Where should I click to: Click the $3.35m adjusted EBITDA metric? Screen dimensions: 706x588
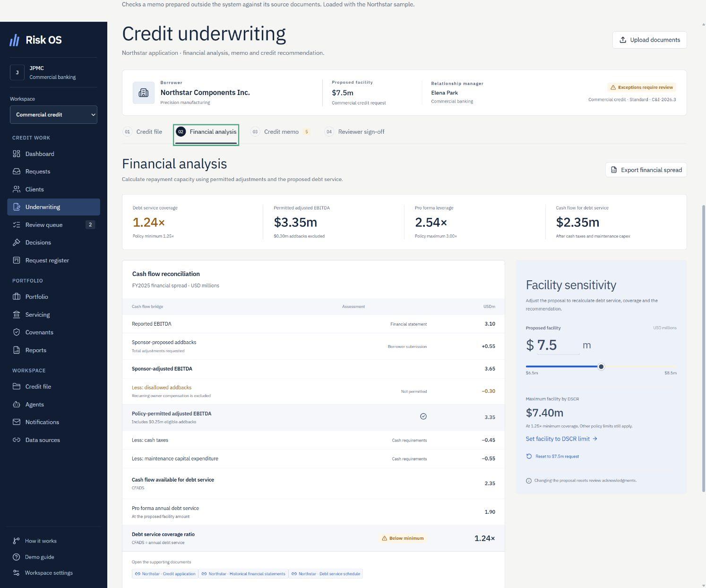295,222
